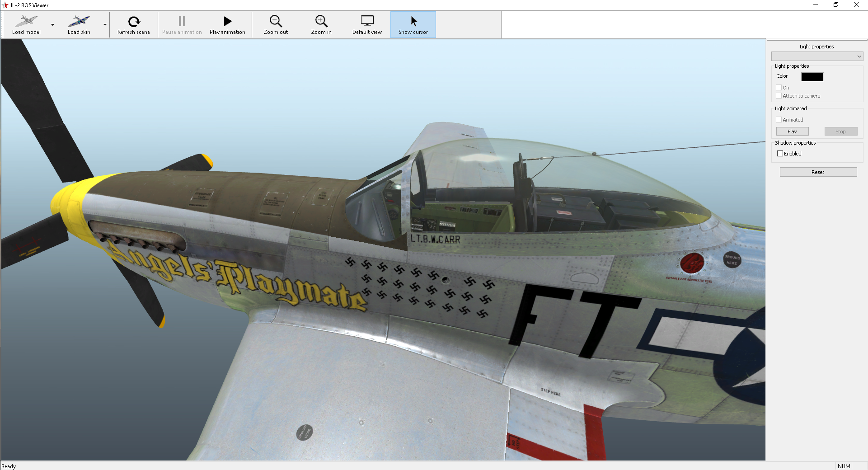Pause the animation
The height and width of the screenshot is (470, 868).
pyautogui.click(x=182, y=24)
